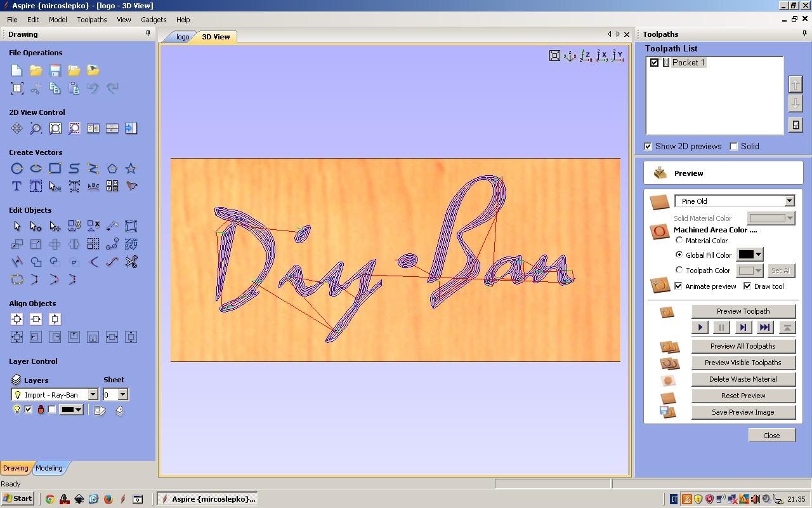Open the Draw Text tool
Screen dimensions: 812x508
click(16, 186)
